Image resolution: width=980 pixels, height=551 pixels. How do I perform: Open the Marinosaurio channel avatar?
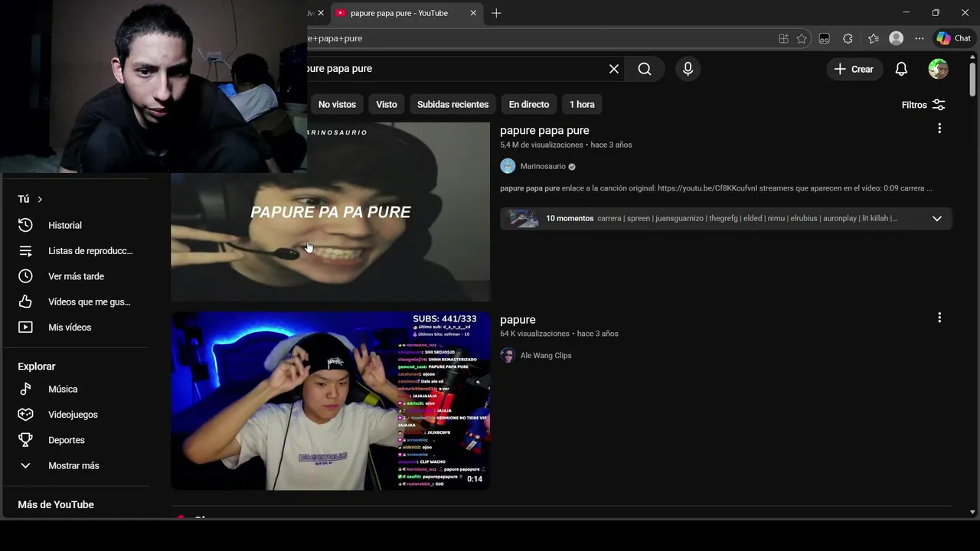508,166
